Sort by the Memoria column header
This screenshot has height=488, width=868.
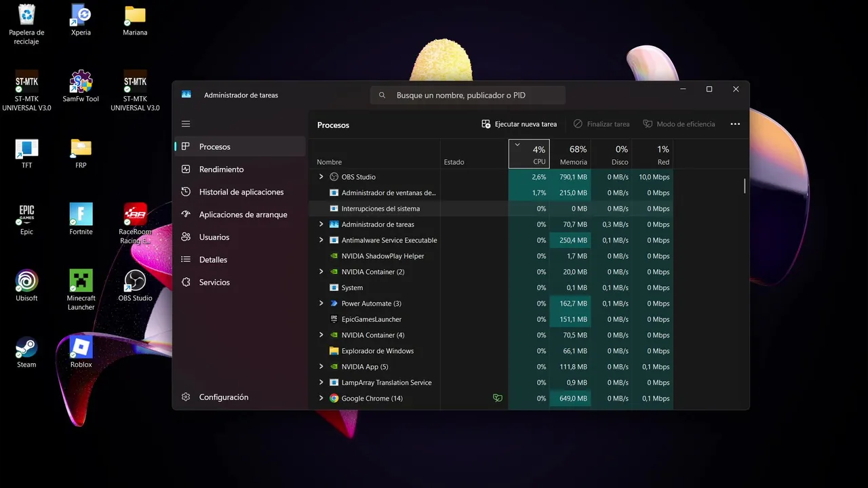pyautogui.click(x=570, y=154)
